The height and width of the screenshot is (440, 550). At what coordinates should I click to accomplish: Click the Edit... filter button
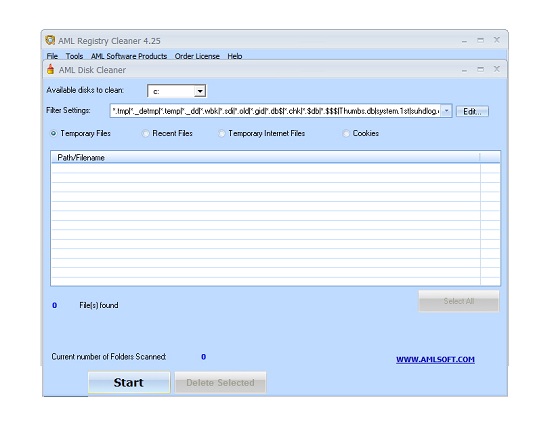[x=472, y=111]
